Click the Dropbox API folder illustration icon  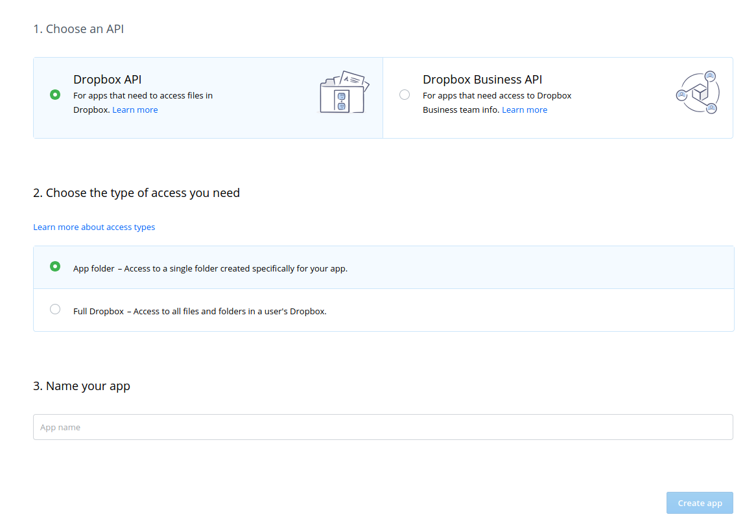click(344, 92)
